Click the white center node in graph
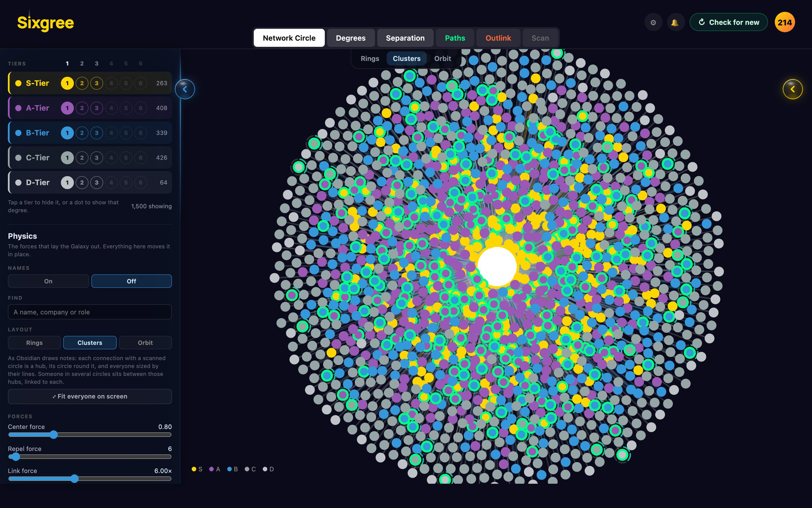The width and height of the screenshot is (812, 508). [497, 267]
